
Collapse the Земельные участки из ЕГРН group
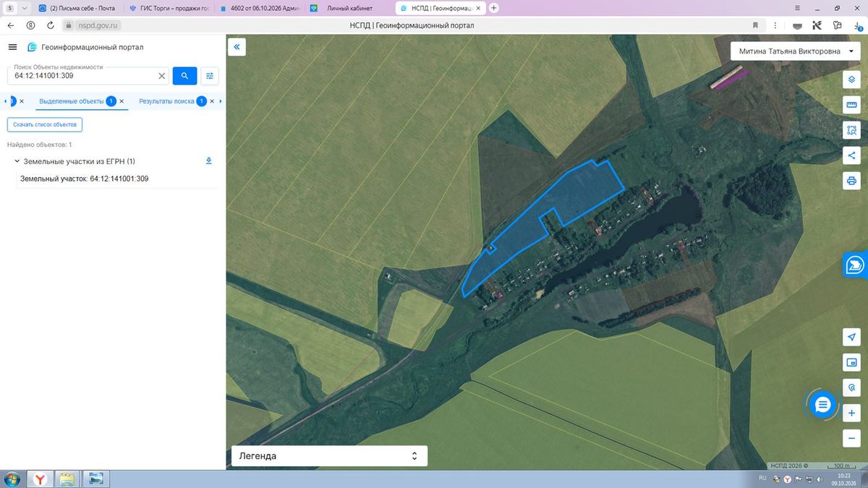click(x=17, y=161)
